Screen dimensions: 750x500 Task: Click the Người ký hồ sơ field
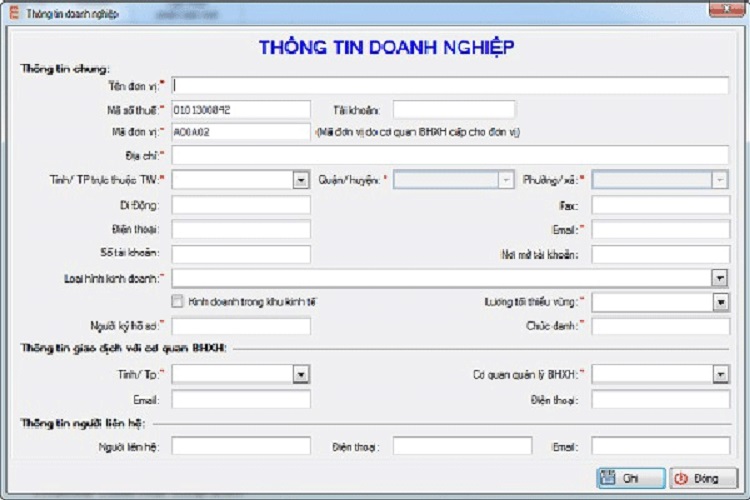(241, 326)
